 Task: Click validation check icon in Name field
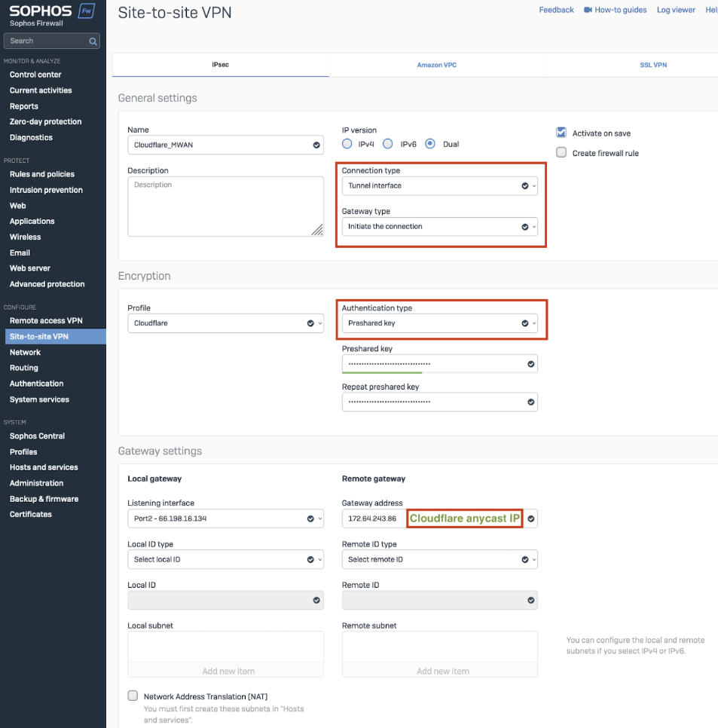pyautogui.click(x=316, y=145)
